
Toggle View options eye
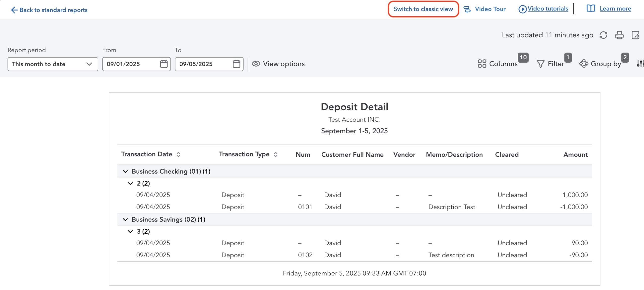point(256,64)
